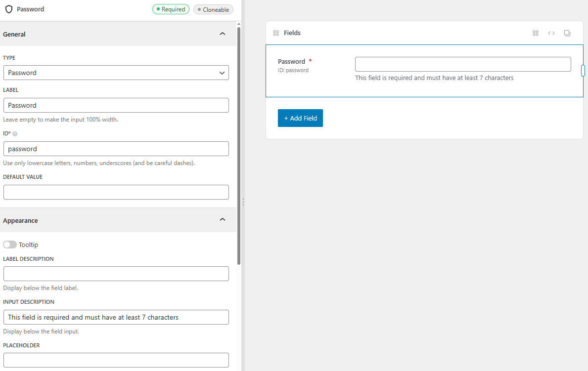The image size is (588, 371).
Task: Click the grid layout icon in Fields toolbar
Action: pyautogui.click(x=536, y=33)
